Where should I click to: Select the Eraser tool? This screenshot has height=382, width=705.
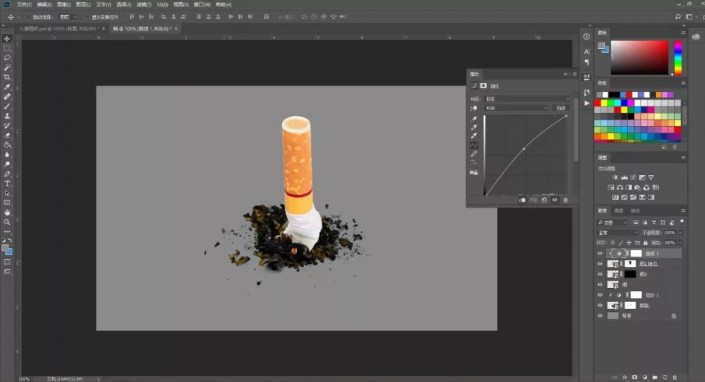point(7,135)
